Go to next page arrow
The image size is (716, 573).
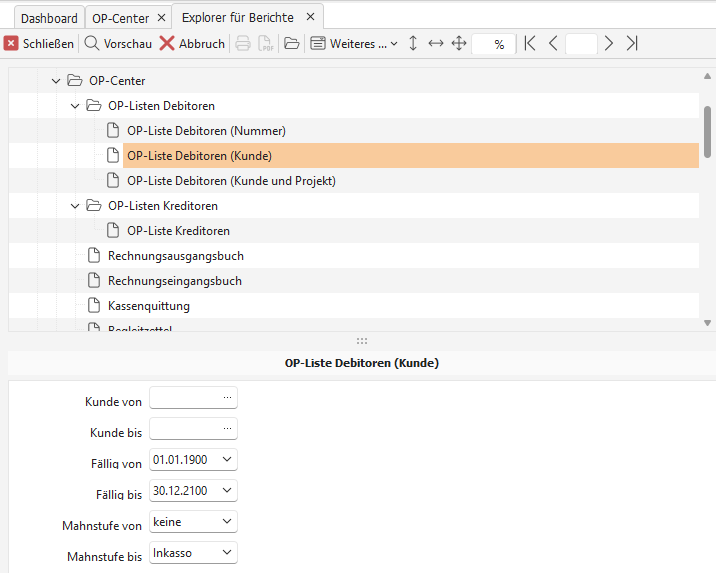609,43
